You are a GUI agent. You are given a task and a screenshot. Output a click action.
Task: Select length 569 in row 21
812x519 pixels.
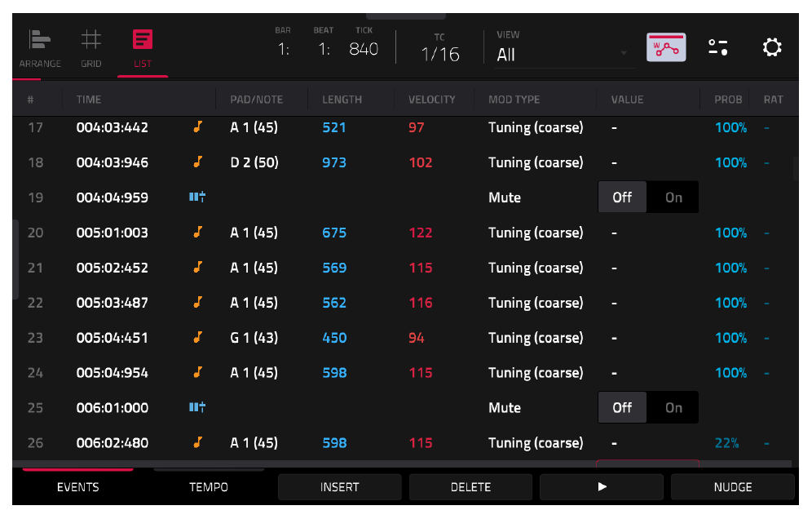click(334, 268)
